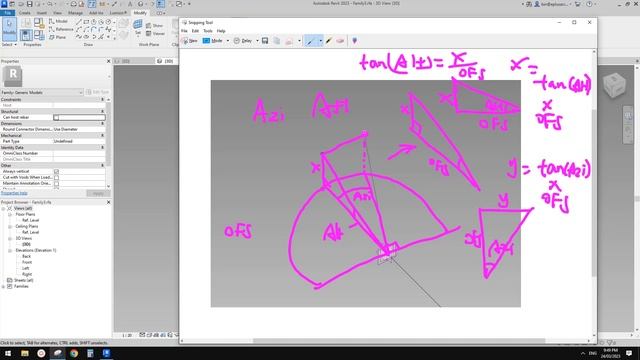Click the Model line tool in Revit ribbon
The width and height of the screenshot is (640, 360).
pyautogui.click(x=58, y=21)
